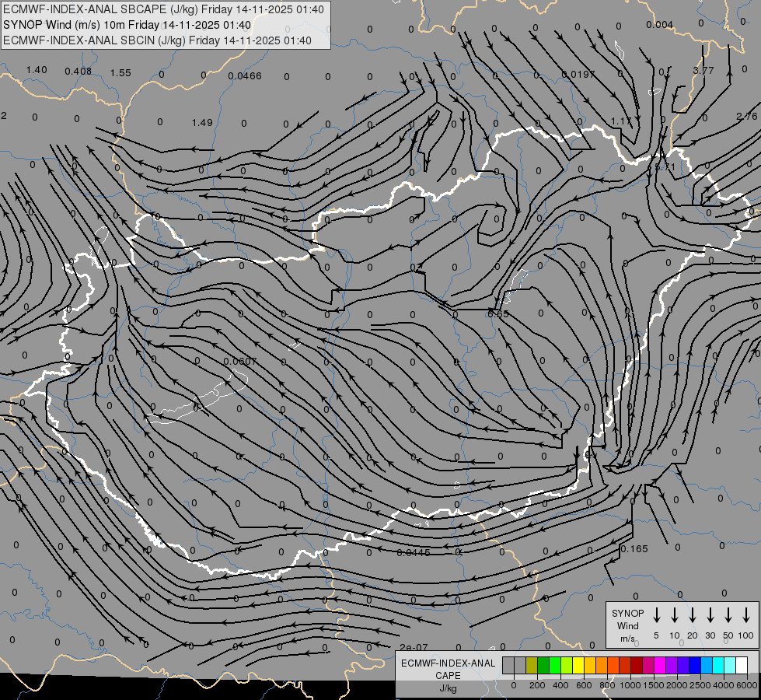Pick the dark red swatch right of 1000
The image size is (761, 700).
pos(637,665)
